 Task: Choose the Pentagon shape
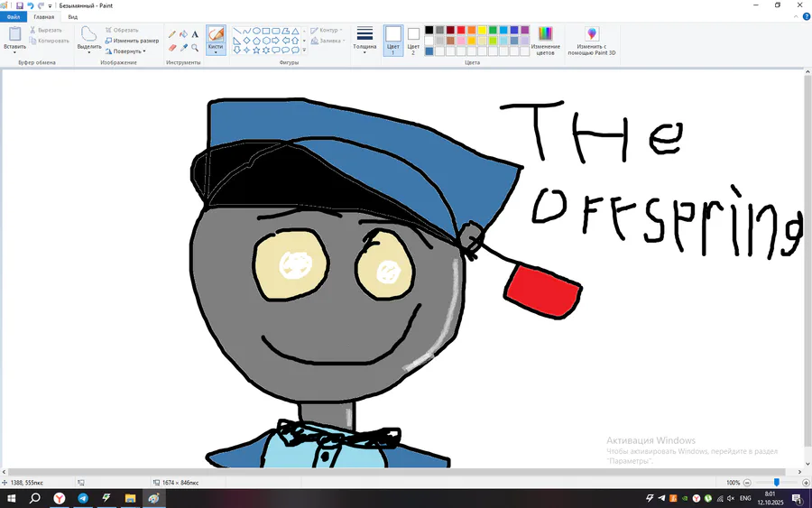pos(256,41)
